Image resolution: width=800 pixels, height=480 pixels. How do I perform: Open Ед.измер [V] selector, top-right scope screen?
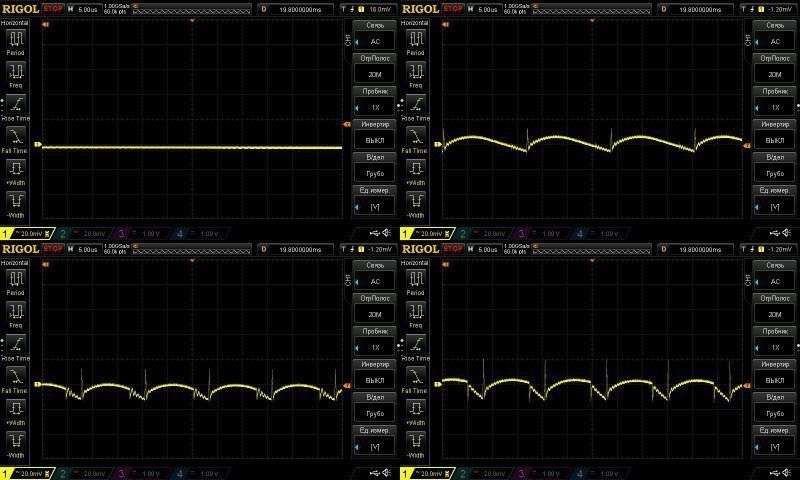775,201
